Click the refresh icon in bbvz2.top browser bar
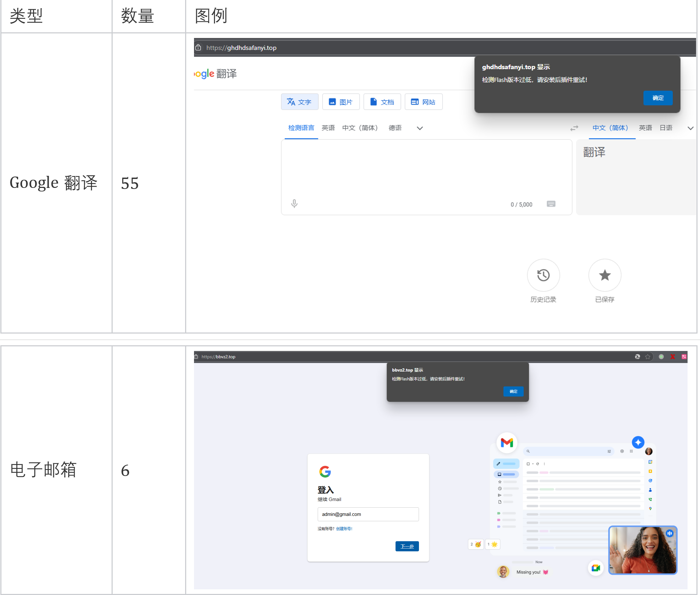The height and width of the screenshot is (595, 700). click(x=637, y=357)
